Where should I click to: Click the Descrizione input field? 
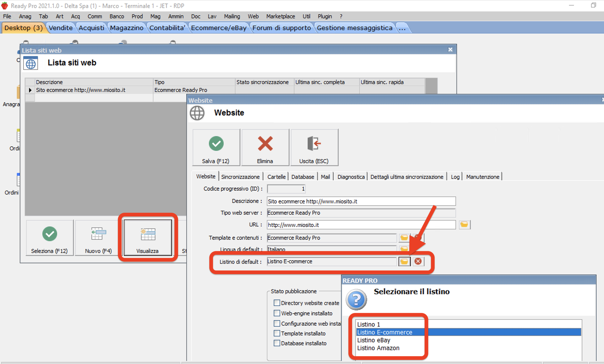pyautogui.click(x=361, y=201)
